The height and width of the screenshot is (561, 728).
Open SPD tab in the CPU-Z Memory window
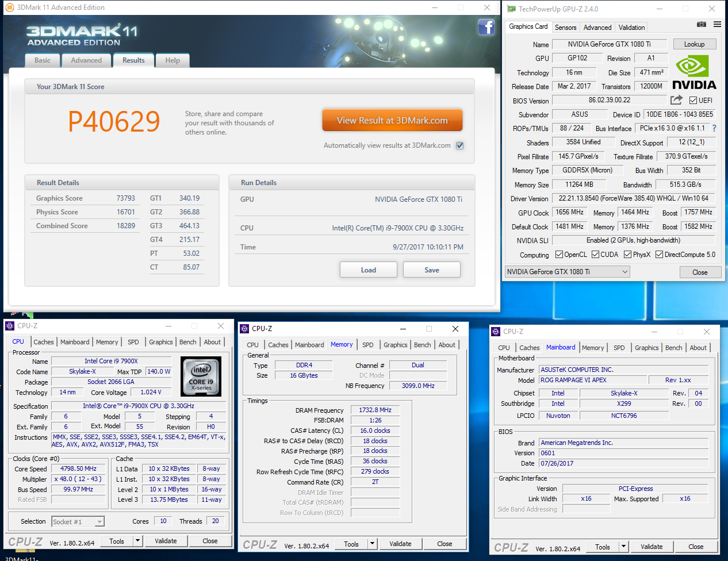[x=368, y=345]
